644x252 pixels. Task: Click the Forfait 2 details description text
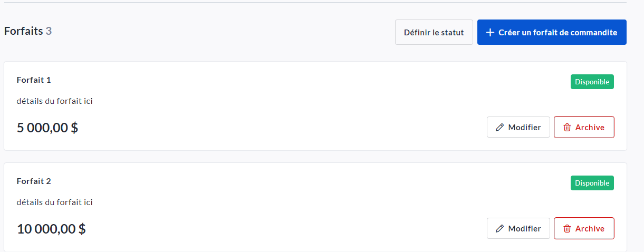(55, 202)
